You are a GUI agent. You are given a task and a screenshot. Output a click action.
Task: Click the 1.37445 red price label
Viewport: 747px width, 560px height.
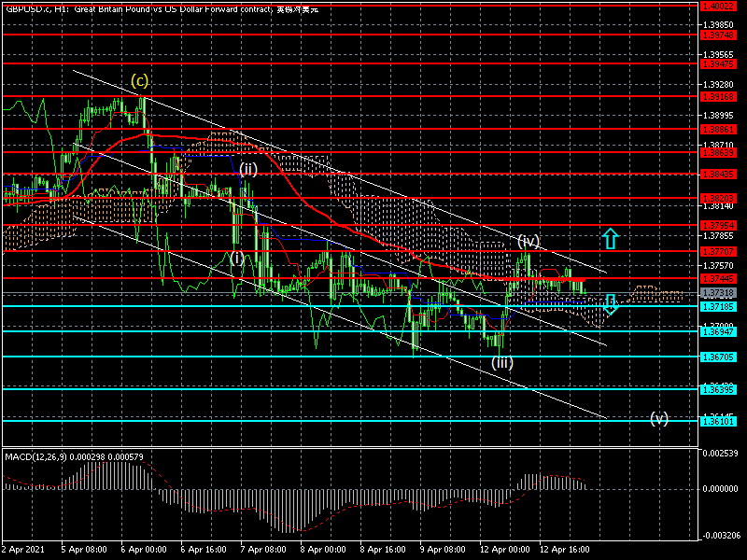click(718, 279)
